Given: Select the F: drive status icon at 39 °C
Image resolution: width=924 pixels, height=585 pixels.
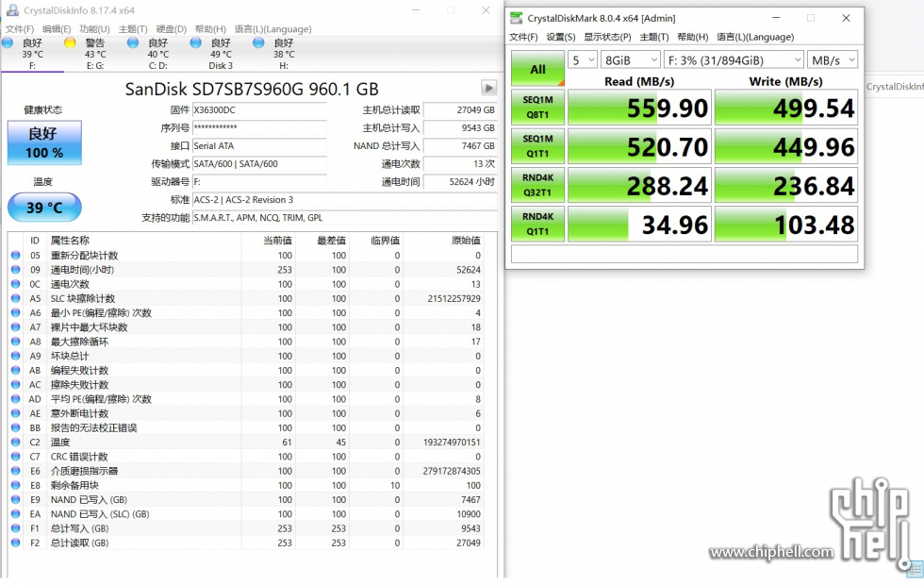Looking at the screenshot, I should point(8,42).
